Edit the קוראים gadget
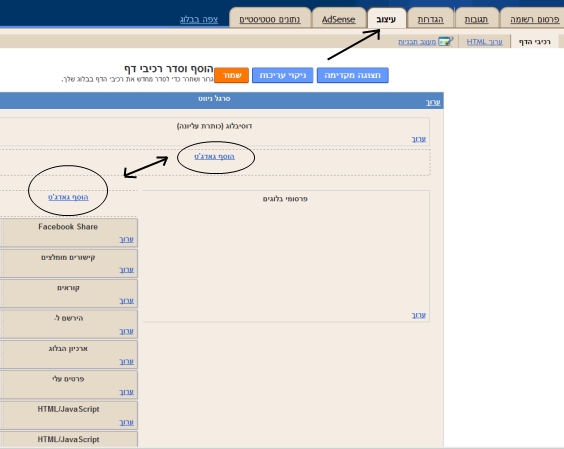Image resolution: width=564 pixels, height=449 pixels. click(127, 300)
